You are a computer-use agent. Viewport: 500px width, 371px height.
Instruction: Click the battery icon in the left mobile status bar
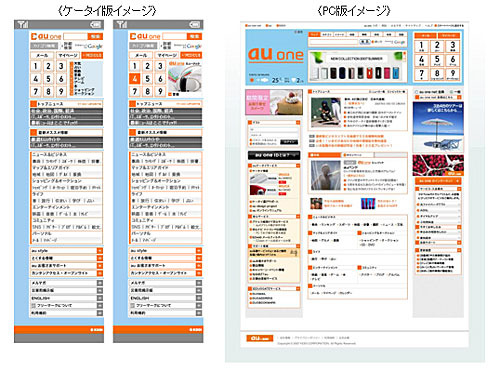96,24
